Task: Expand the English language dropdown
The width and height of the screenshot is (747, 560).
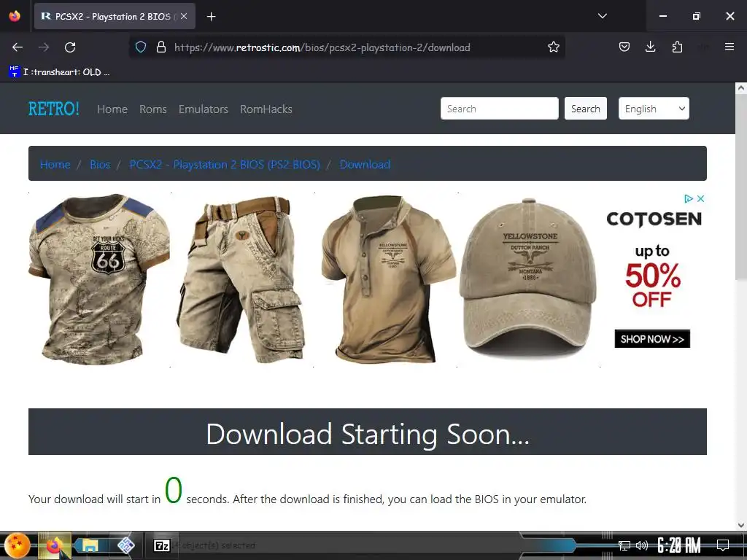Action: [x=654, y=109]
